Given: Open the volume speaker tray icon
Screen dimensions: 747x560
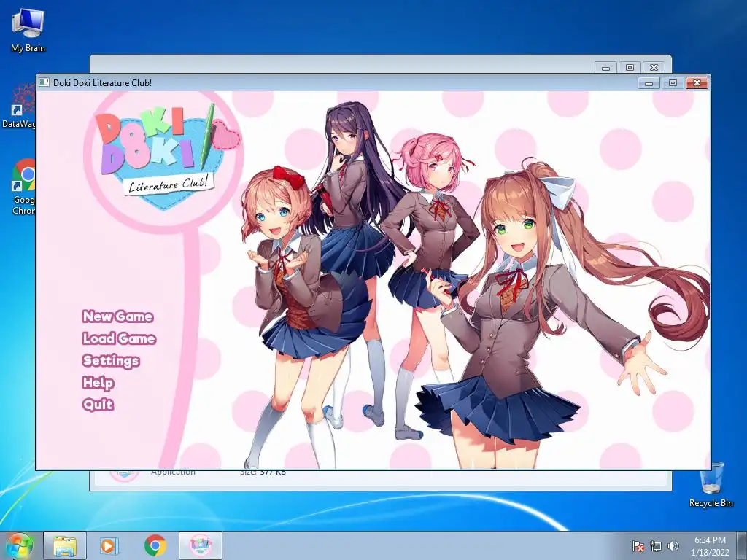Looking at the screenshot, I should coord(673,546).
